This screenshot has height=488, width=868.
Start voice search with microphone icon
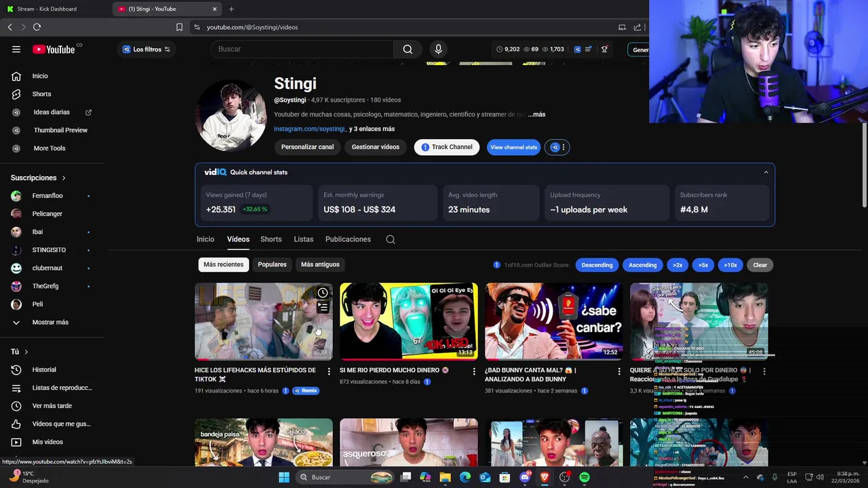click(x=438, y=49)
